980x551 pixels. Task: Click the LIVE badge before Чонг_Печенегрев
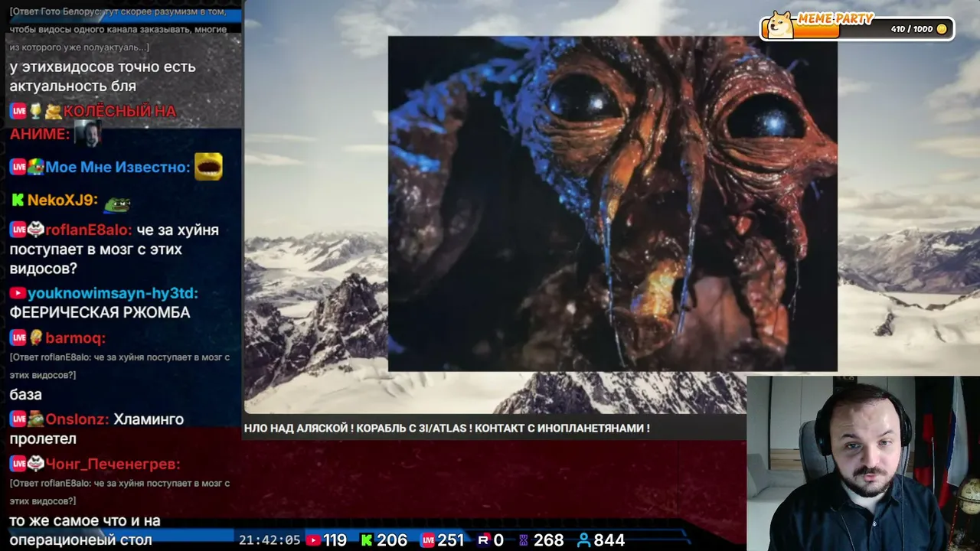pyautogui.click(x=18, y=465)
